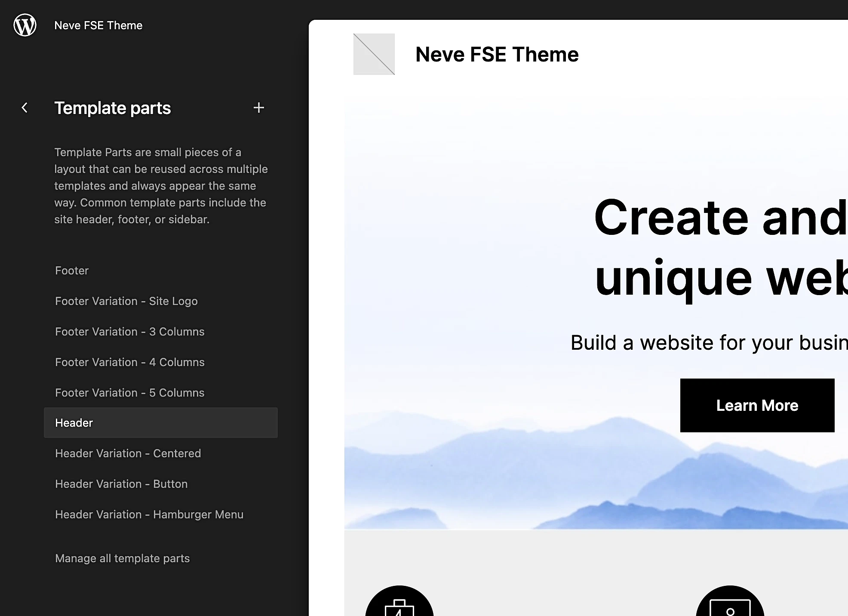Expand Footer Variation - 5 Columns

[x=129, y=392]
